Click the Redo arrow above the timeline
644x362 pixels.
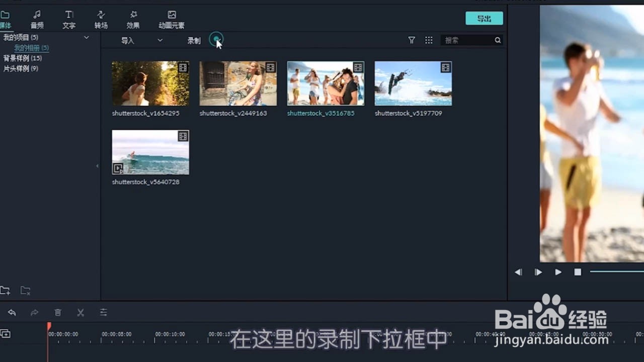click(x=34, y=312)
